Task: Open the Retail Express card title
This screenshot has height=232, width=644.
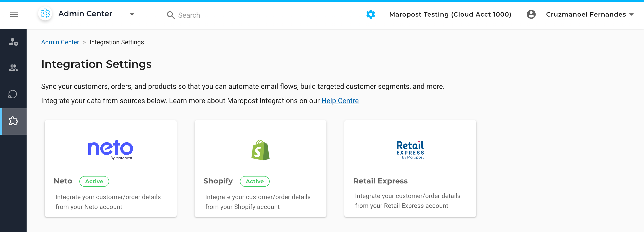Action: [x=380, y=181]
